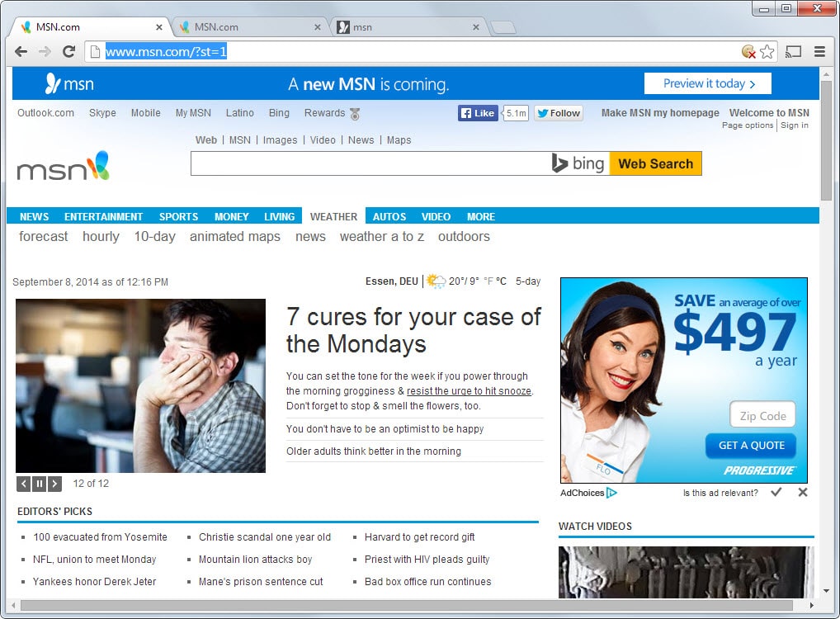The height and width of the screenshot is (619, 840).
Task: Open the hourly weather submenu item
Action: (x=101, y=236)
